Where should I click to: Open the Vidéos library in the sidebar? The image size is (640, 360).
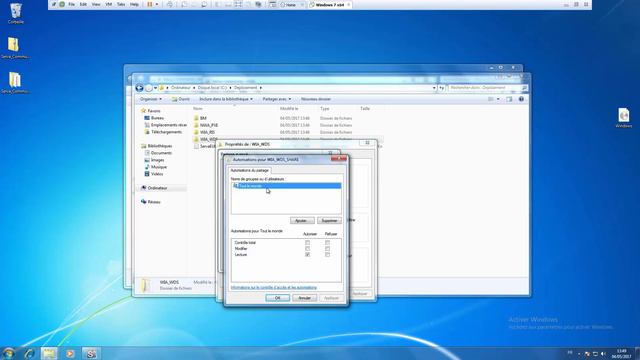tap(154, 173)
